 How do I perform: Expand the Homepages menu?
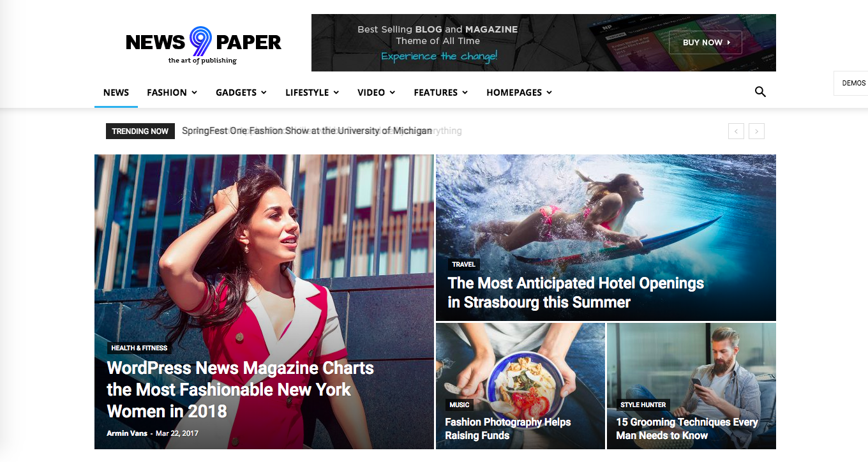click(520, 93)
